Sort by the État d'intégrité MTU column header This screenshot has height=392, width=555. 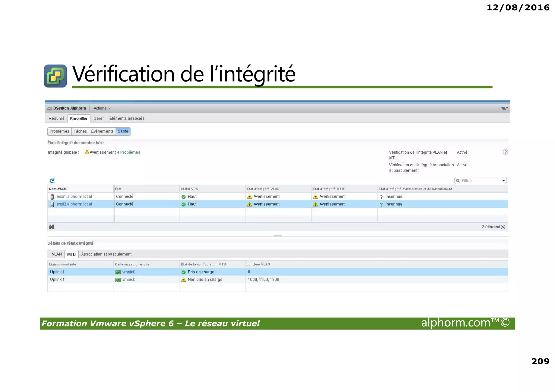click(344, 189)
